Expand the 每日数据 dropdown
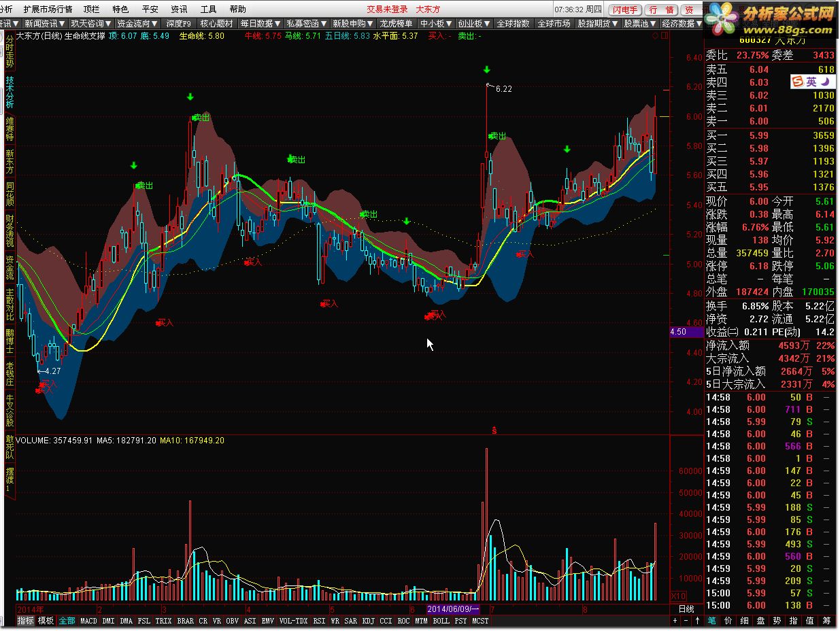Viewport: 840px width, 631px height. (261, 23)
